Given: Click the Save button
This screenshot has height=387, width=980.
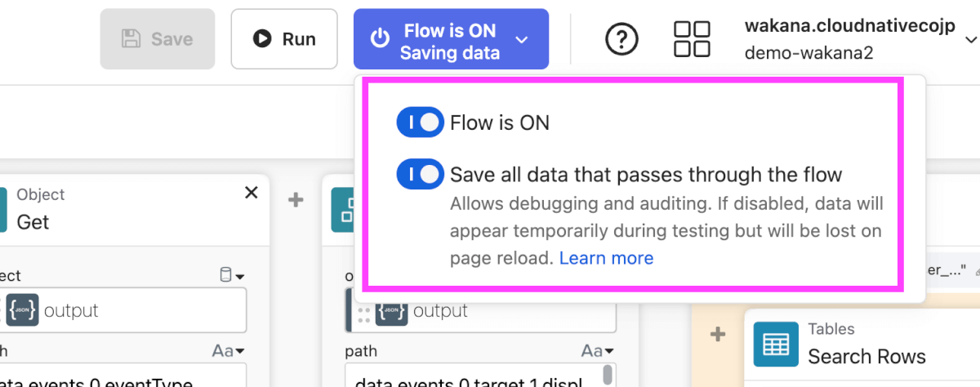Looking at the screenshot, I should coord(157,38).
